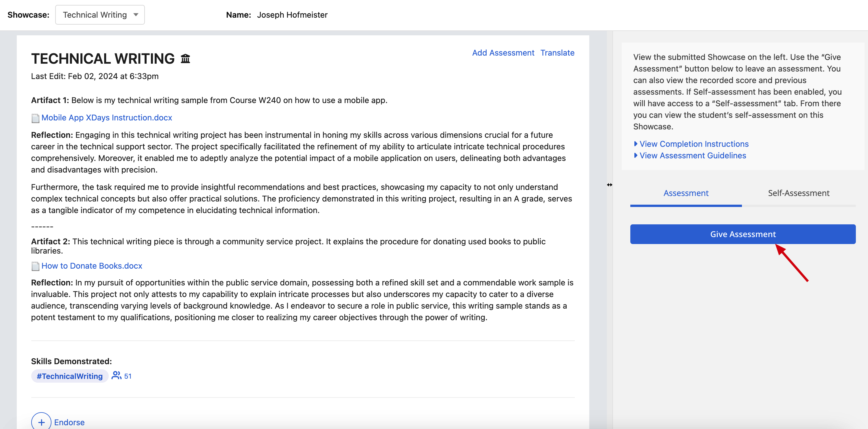Open How to Donate Books.docx file
Viewport: 868px width, 429px height.
(x=92, y=266)
